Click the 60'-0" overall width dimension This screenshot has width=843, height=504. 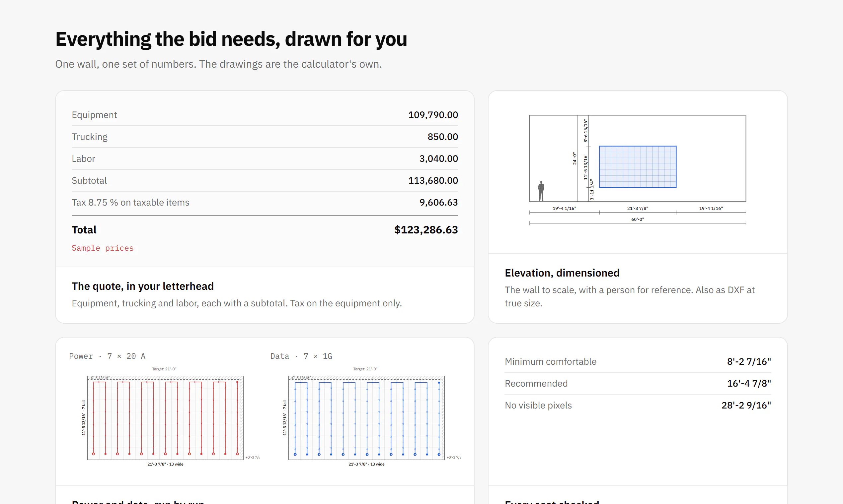tap(637, 220)
